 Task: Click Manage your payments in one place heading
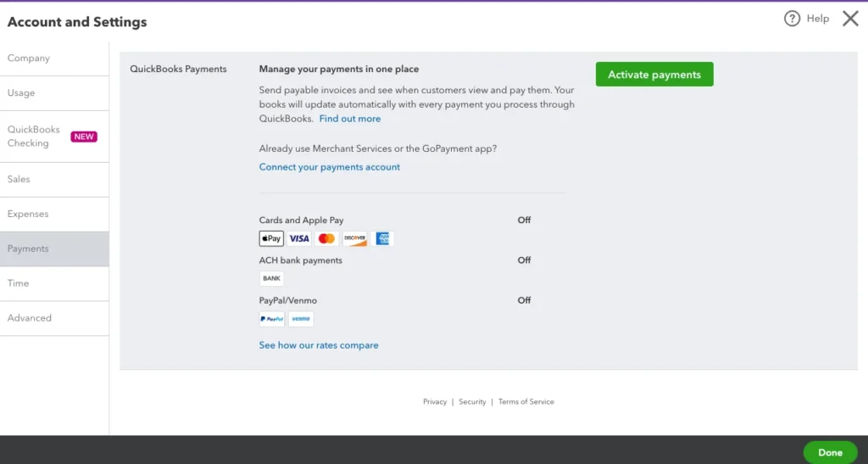339,69
